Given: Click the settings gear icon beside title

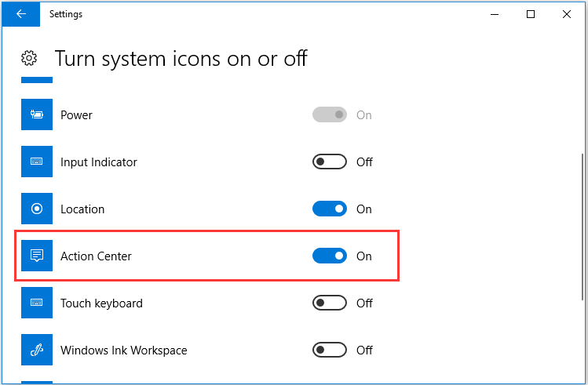Looking at the screenshot, I should [x=29, y=59].
